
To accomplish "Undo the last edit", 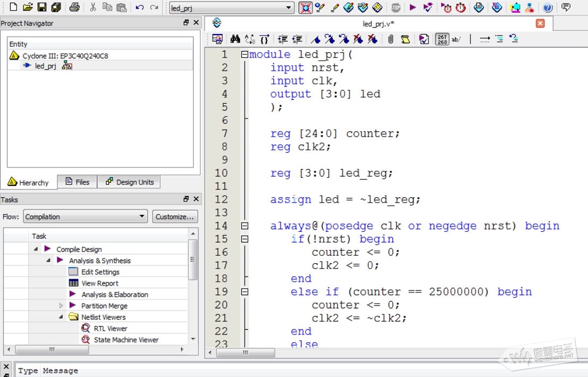I will point(139,7).
